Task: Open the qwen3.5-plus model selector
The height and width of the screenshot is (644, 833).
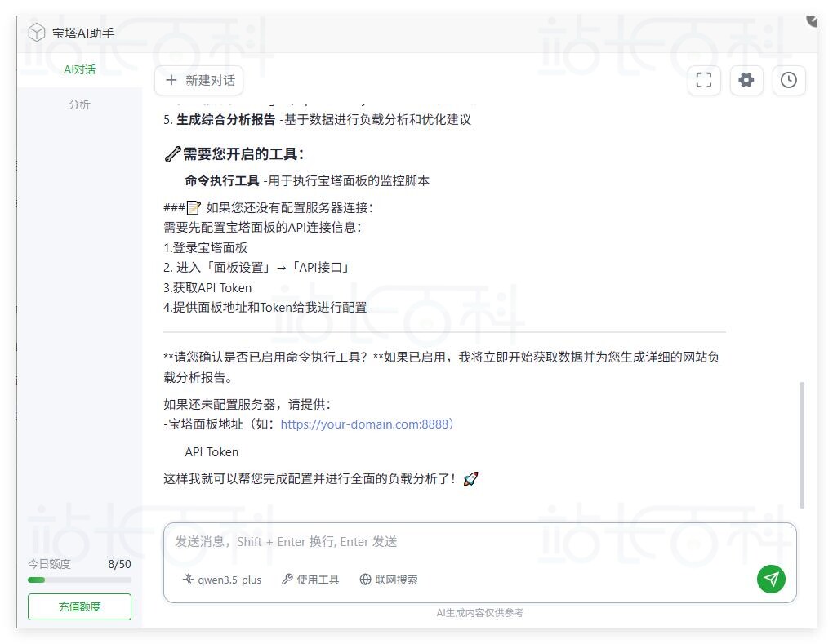Action: 222,580
